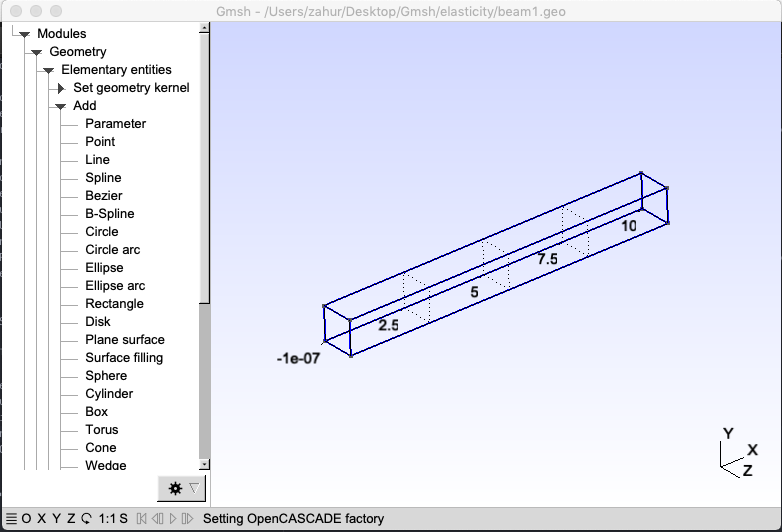Image resolution: width=782 pixels, height=532 pixels.
Task: Toggle mouse selection S in status bar
Action: click(123, 519)
